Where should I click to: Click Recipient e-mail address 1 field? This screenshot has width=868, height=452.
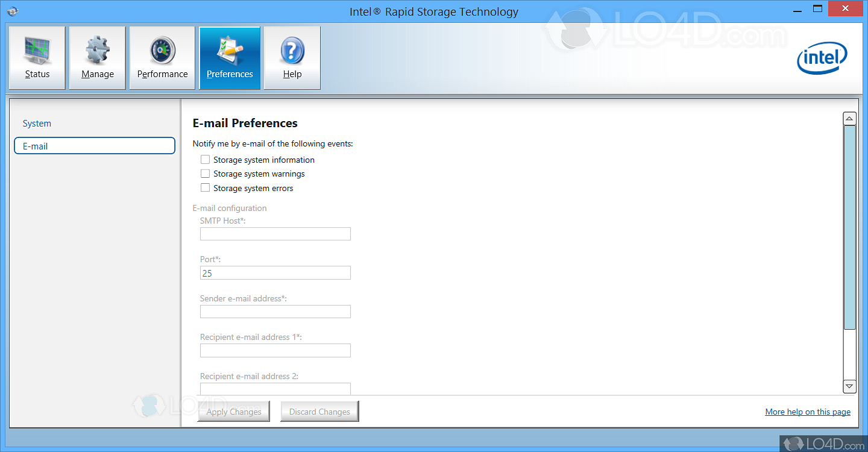275,351
